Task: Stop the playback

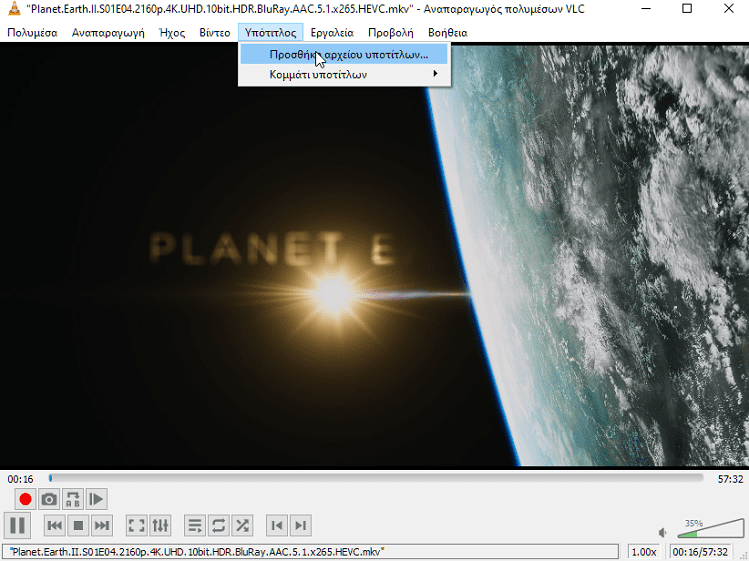Action: click(78, 526)
